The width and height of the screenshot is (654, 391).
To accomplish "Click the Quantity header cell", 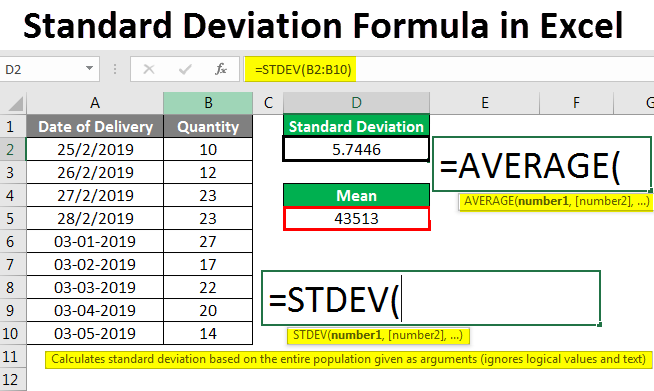I will pyautogui.click(x=208, y=126).
